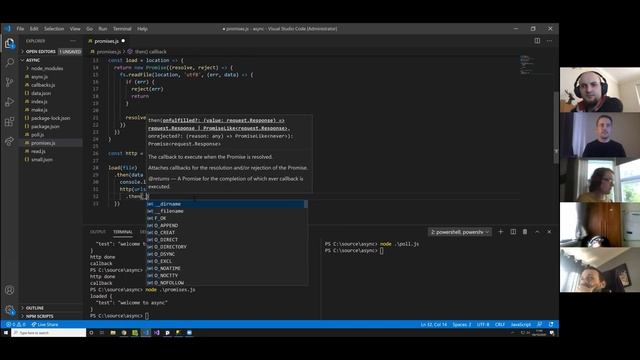Create a new terminal with the plus icon
The height and width of the screenshot is (360, 640).
point(501,232)
